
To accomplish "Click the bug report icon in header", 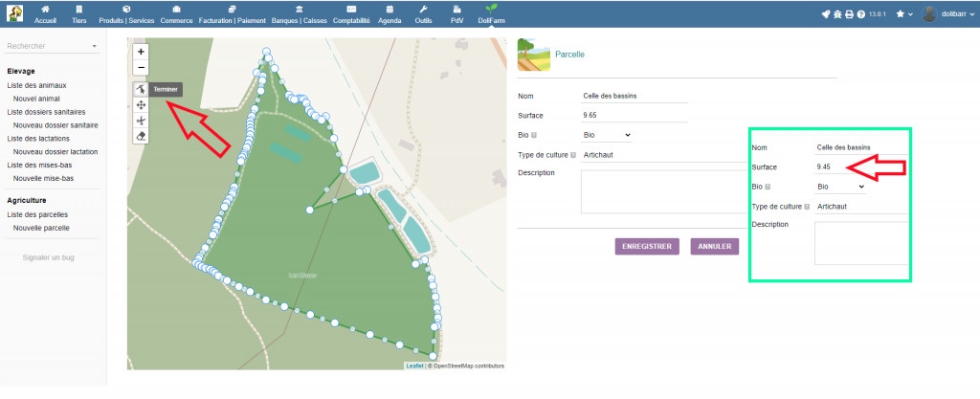I will pyautogui.click(x=837, y=14).
